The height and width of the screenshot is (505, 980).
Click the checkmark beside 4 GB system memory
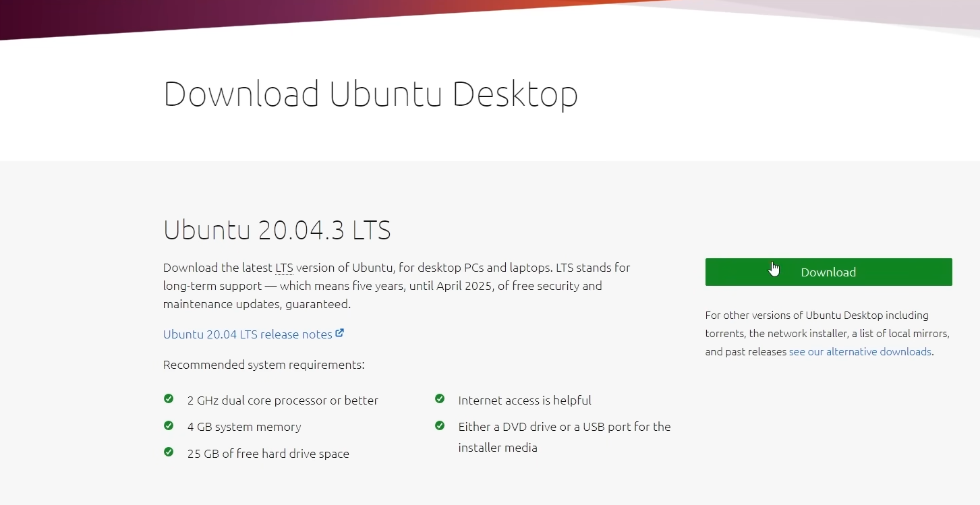coord(169,425)
